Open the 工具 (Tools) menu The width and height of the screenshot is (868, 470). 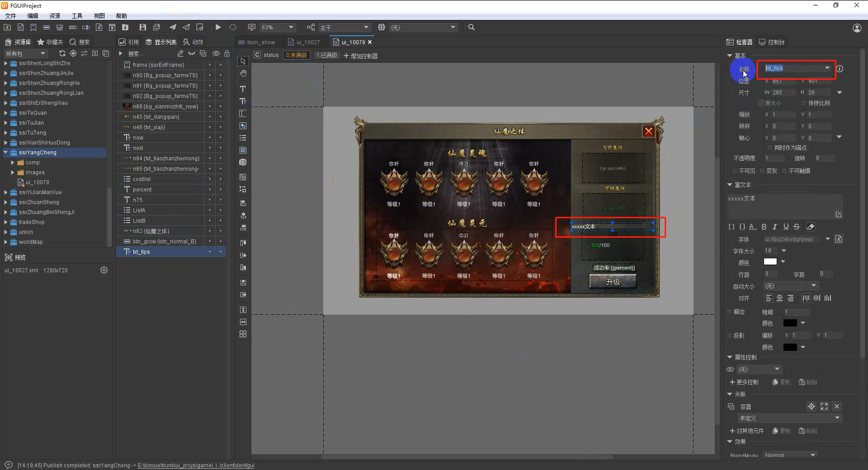[x=77, y=16]
